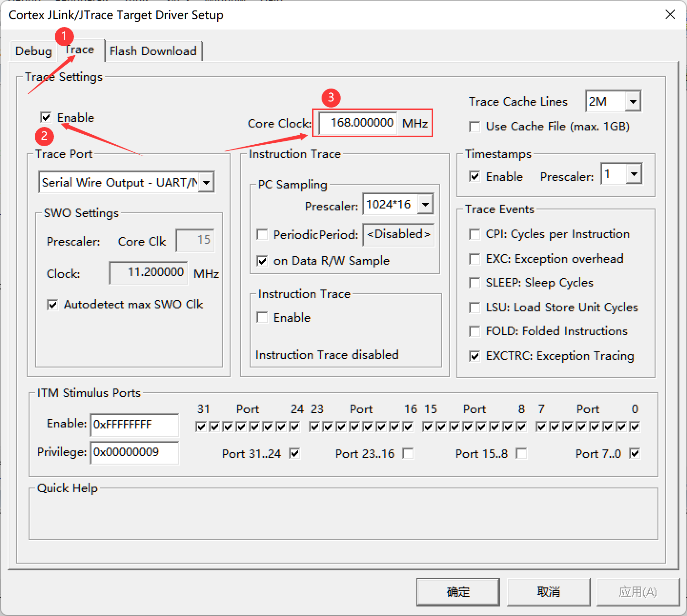This screenshot has height=616, width=687.
Task: Toggle ITM stimulus port 23 checkbox
Action: click(x=314, y=427)
